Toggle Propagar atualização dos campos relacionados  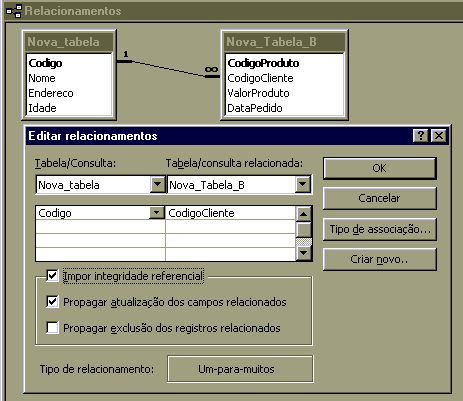[x=52, y=302]
